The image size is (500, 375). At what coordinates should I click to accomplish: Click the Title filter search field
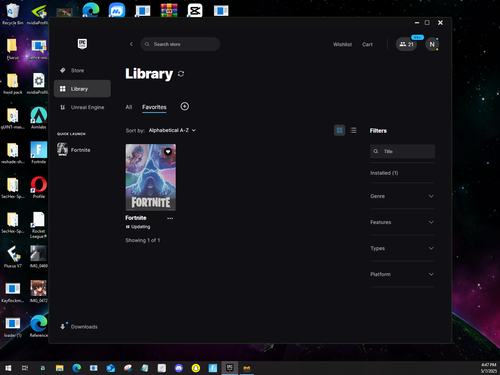(x=402, y=151)
